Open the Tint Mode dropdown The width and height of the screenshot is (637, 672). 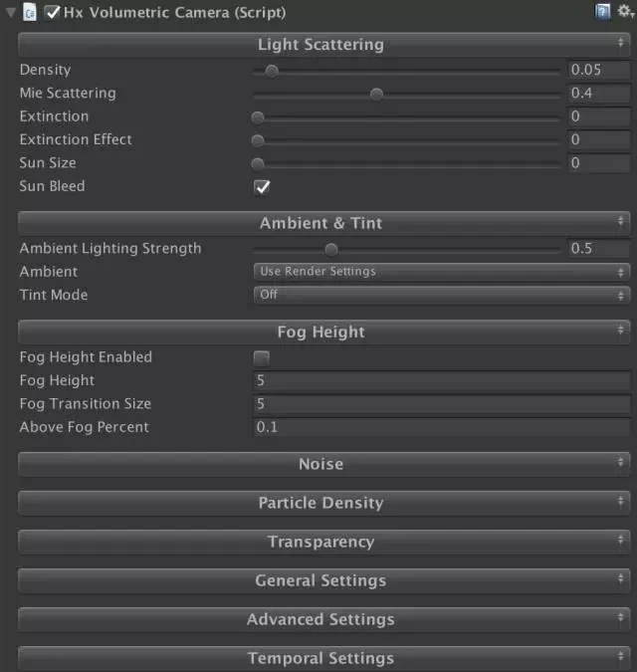(x=442, y=295)
